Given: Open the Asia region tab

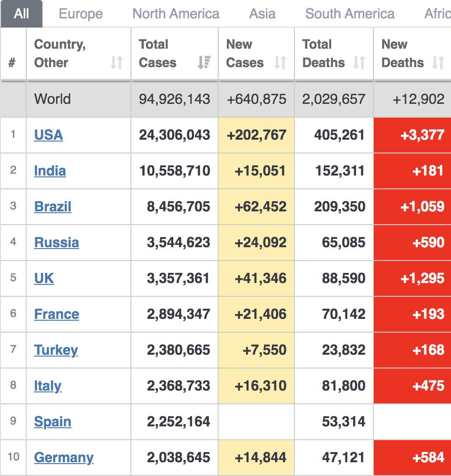Looking at the screenshot, I should [262, 14].
